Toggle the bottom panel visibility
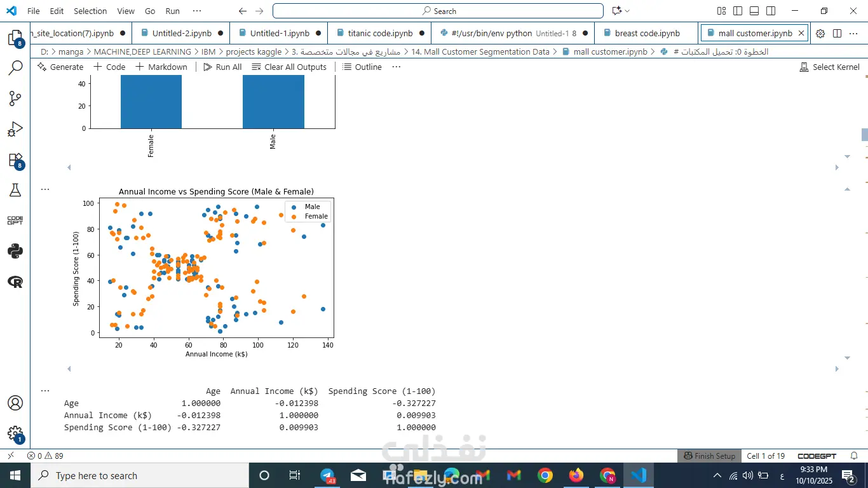This screenshot has height=488, width=868. click(x=754, y=11)
